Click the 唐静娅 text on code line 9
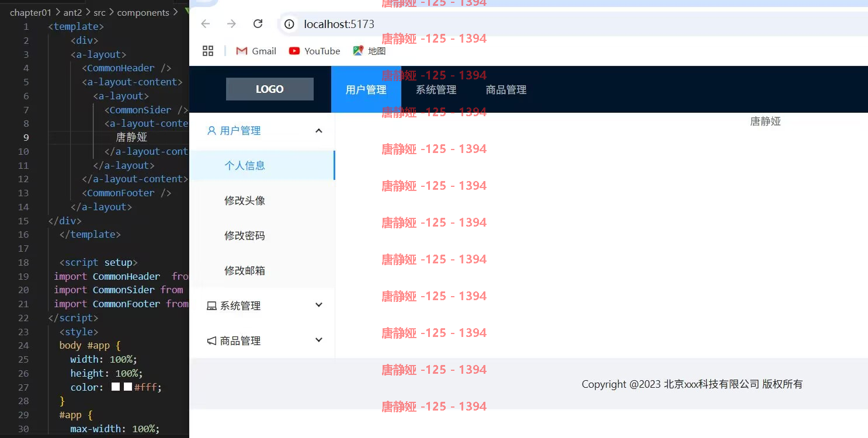Viewport: 868px width, 438px height. tap(131, 137)
